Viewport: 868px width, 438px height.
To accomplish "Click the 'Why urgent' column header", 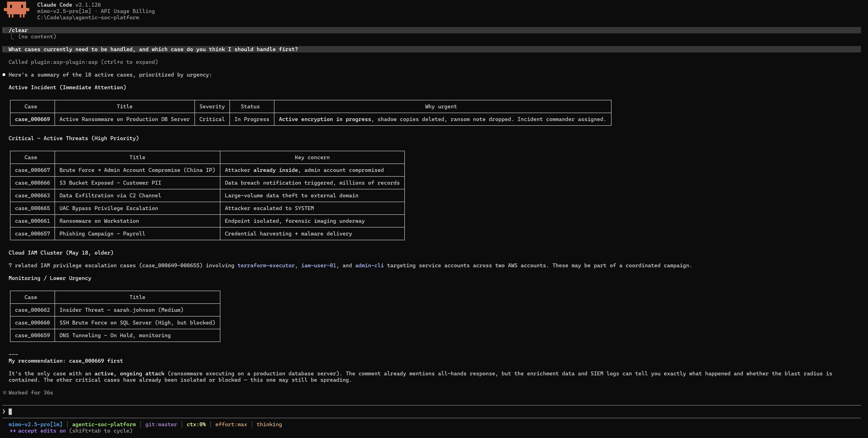I will [443, 106].
